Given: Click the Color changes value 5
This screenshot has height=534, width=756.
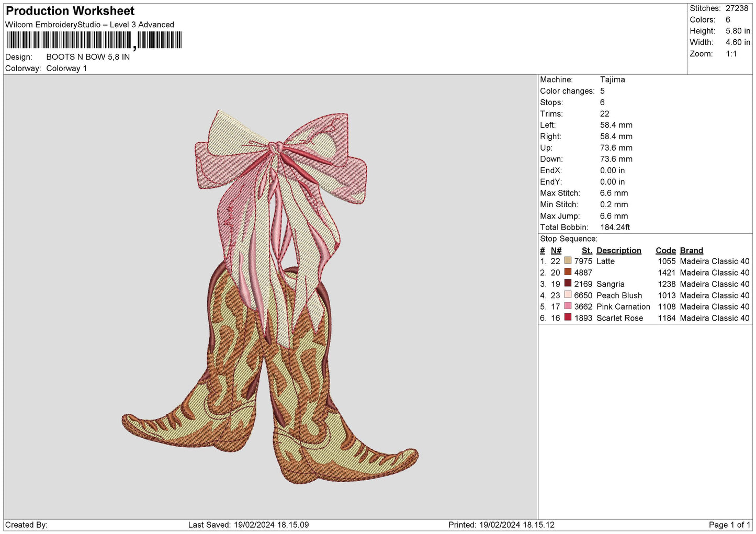Looking at the screenshot, I should (x=602, y=91).
